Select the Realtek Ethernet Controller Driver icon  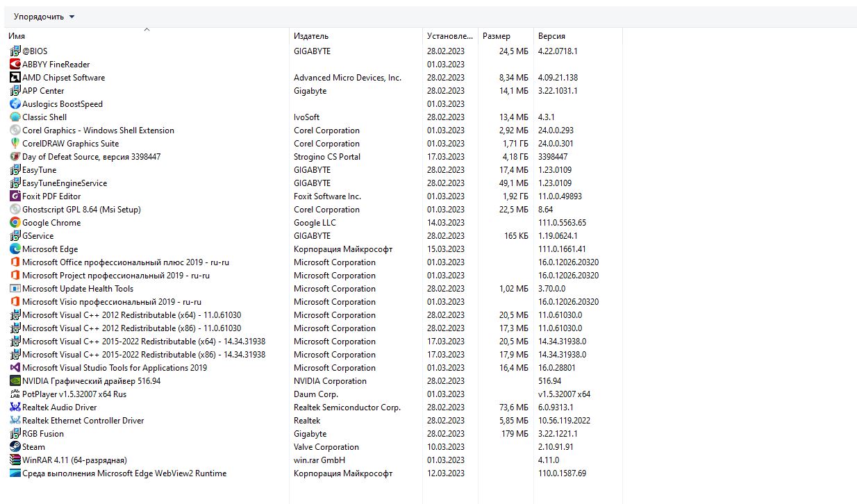point(15,420)
